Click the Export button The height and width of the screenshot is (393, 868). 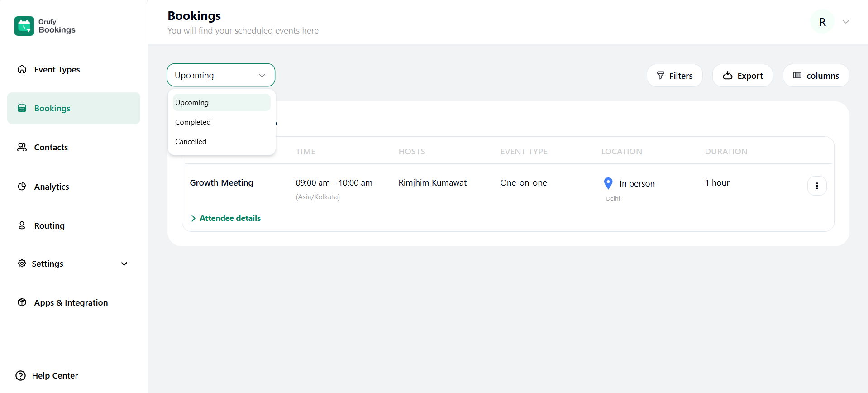click(x=742, y=76)
